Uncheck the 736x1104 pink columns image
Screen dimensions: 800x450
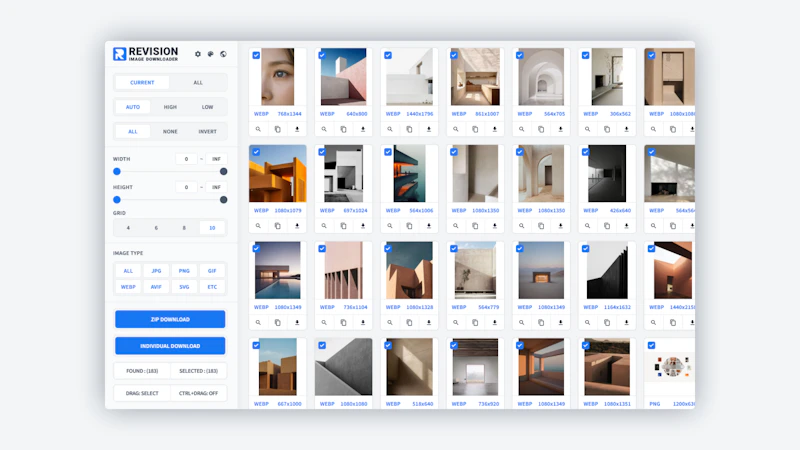[322, 248]
